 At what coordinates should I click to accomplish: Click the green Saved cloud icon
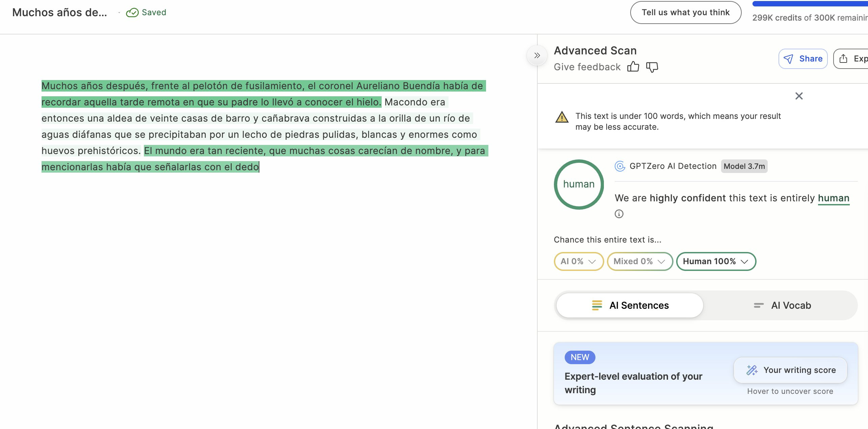click(x=132, y=12)
